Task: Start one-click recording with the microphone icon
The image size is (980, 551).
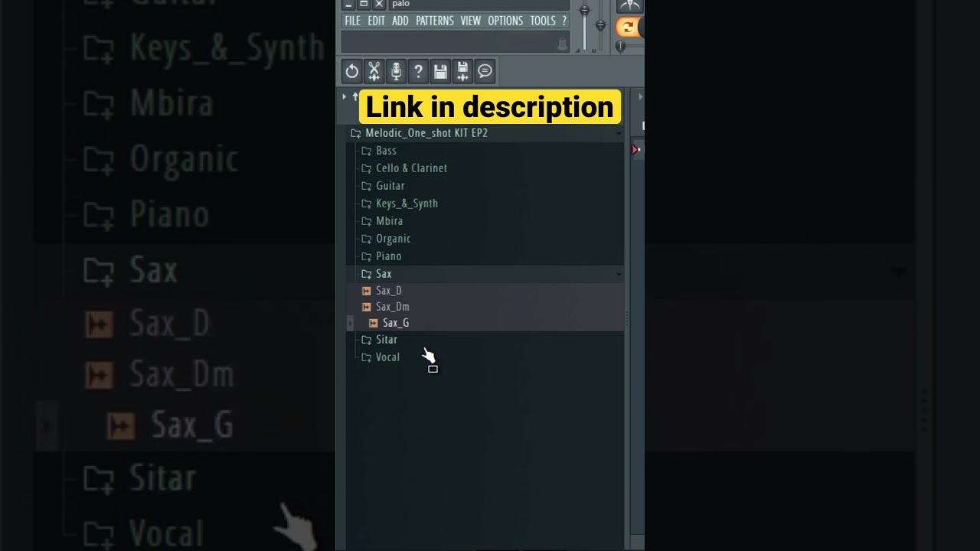Action: (396, 71)
